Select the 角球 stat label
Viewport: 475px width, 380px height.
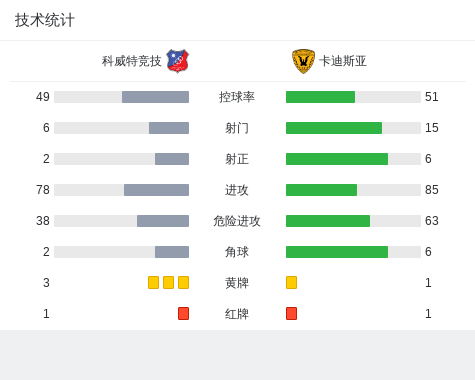(x=237, y=252)
